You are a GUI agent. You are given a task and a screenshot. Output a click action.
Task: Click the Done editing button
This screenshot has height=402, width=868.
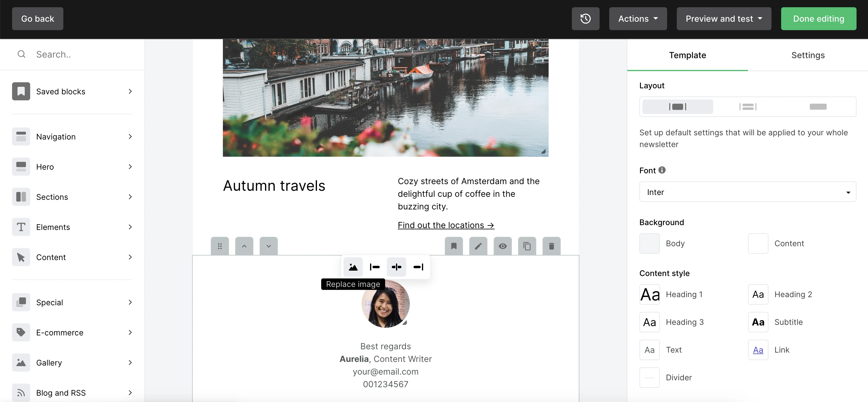pyautogui.click(x=818, y=18)
